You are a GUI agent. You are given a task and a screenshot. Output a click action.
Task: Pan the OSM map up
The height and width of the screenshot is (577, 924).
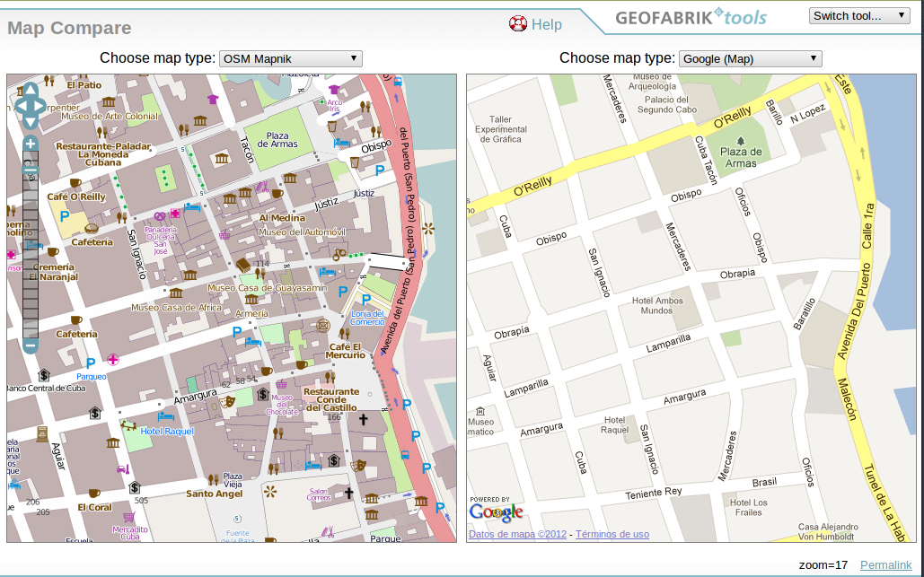coord(30,91)
